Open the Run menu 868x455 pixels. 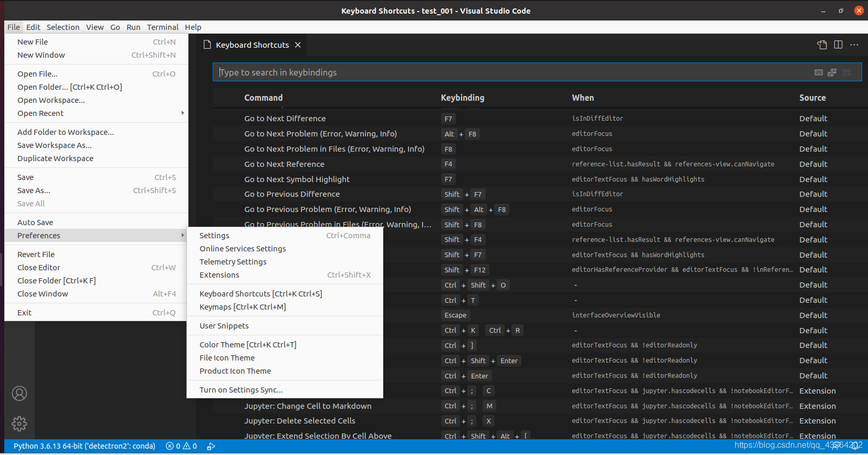[x=133, y=27]
